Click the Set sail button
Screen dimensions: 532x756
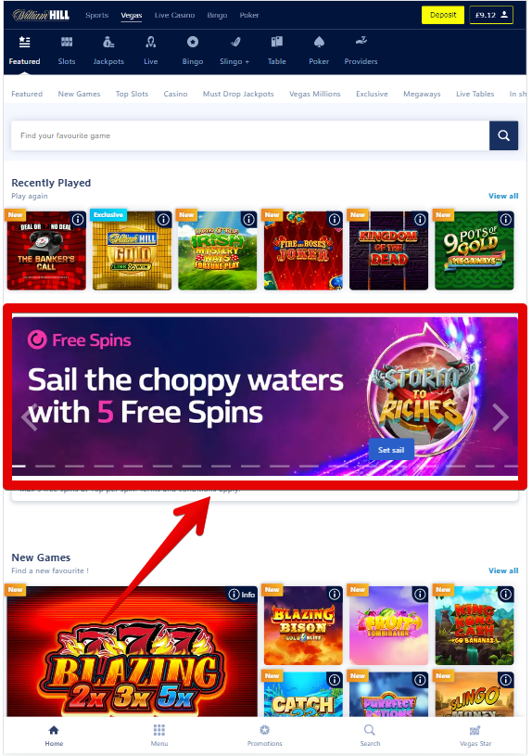(391, 450)
